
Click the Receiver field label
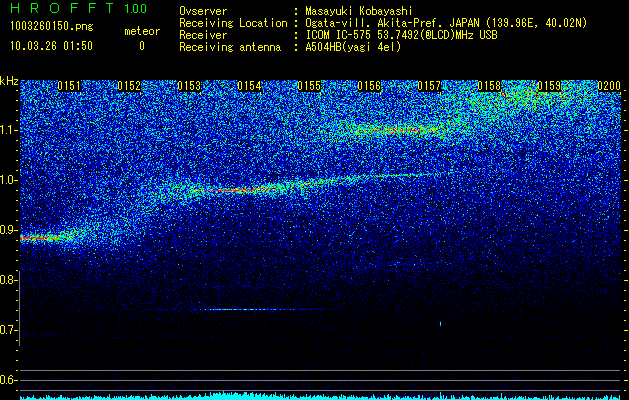click(203, 35)
